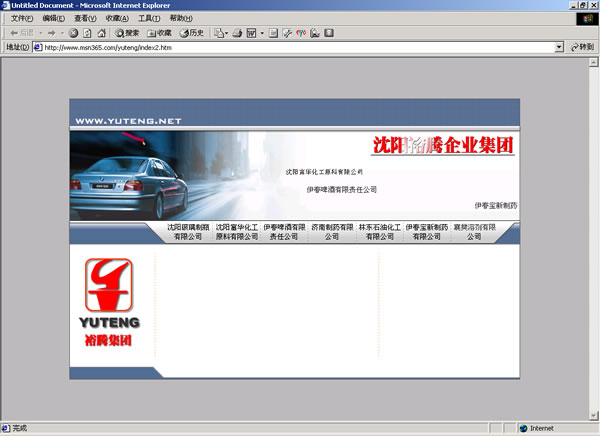The width and height of the screenshot is (600, 436).
Task: Open the Back button history dropdown arrow
Action: click(41, 33)
